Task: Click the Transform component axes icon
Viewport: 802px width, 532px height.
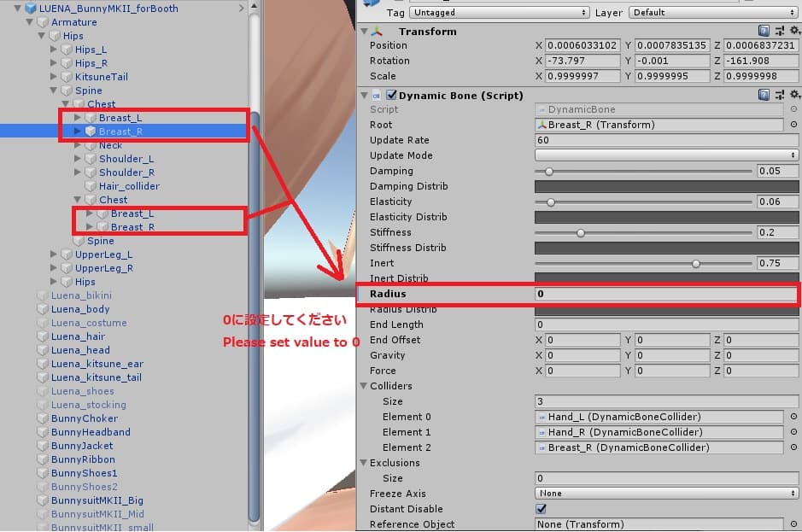Action: 377,32
